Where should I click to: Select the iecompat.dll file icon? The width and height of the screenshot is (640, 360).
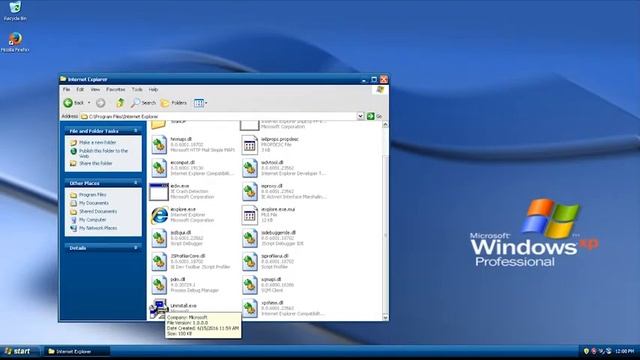pyautogui.click(x=159, y=168)
